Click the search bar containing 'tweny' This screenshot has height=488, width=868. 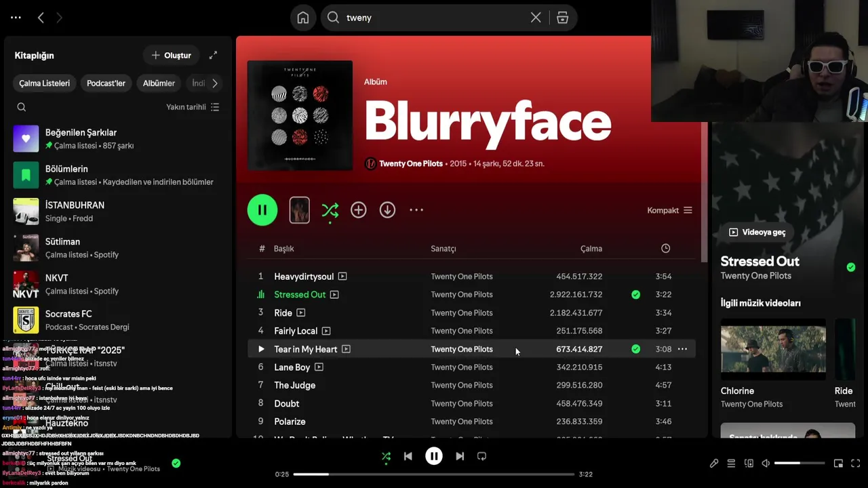[x=448, y=18]
